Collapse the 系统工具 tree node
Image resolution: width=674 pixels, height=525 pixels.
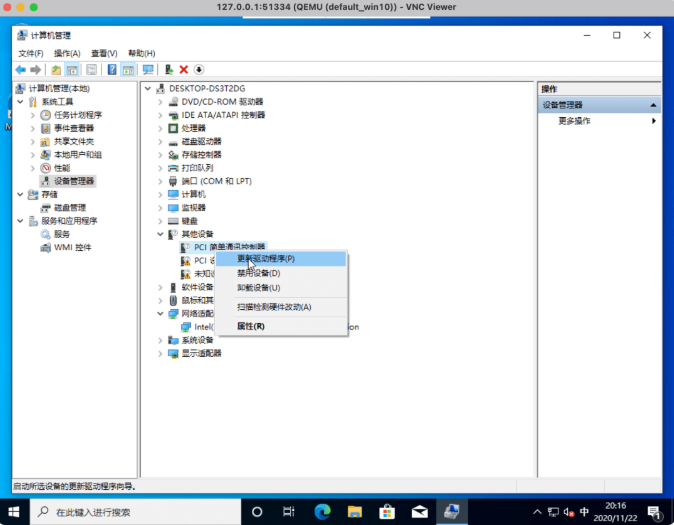(x=20, y=102)
